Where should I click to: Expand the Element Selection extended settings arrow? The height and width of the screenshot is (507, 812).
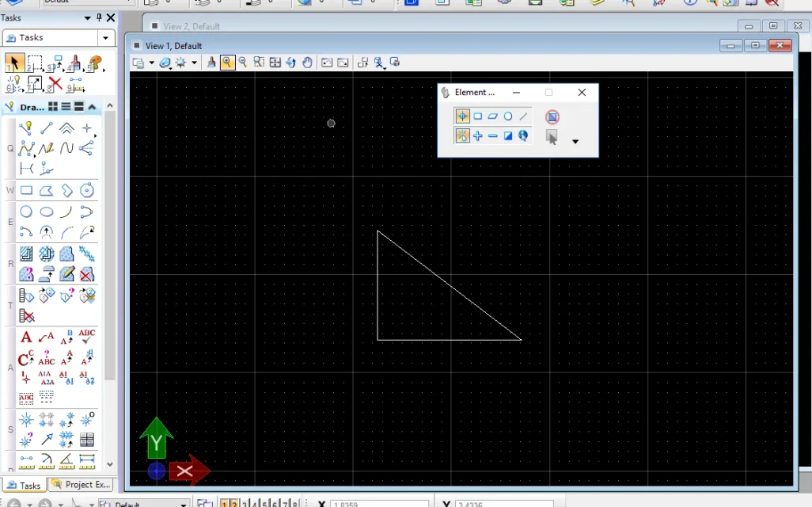coord(575,141)
